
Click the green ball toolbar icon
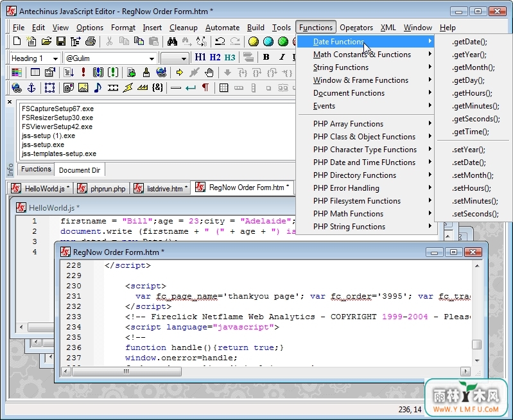[x=283, y=42]
